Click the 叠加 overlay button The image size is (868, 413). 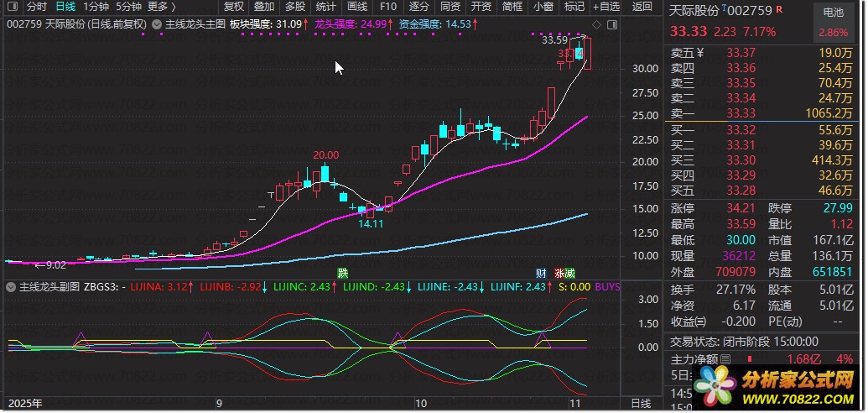[264, 8]
